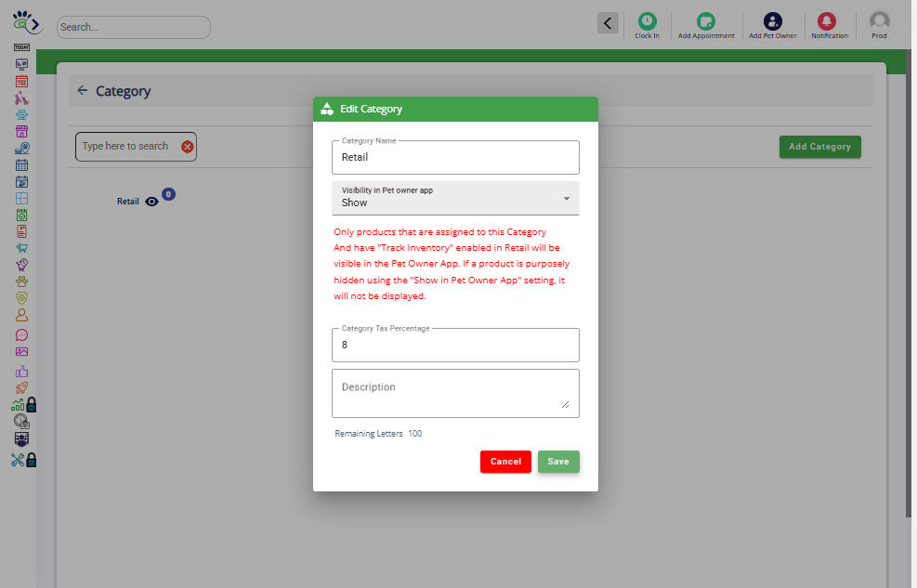This screenshot has width=917, height=588.
Task: Click the Retail count badge showing 0
Action: coord(168,194)
